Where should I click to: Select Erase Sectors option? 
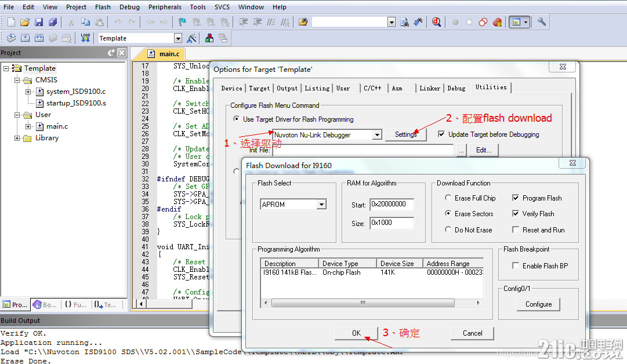(448, 213)
